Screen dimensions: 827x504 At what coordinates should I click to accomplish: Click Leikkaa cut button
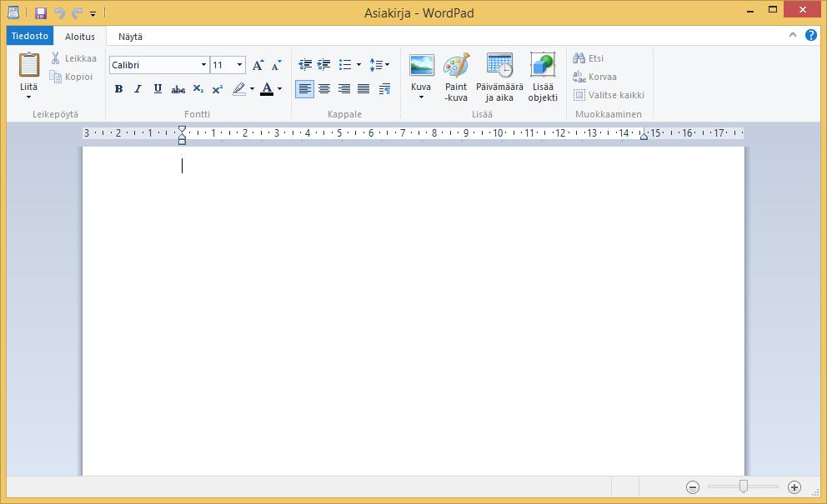click(x=73, y=58)
